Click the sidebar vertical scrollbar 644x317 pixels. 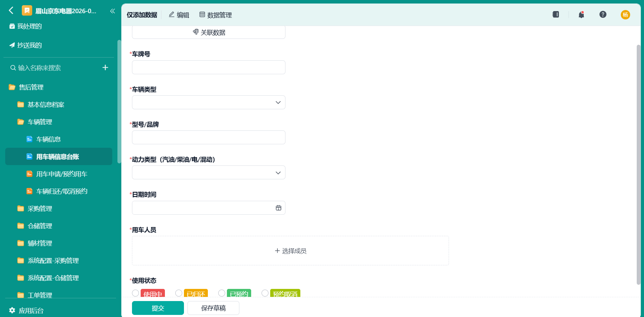[x=119, y=101]
